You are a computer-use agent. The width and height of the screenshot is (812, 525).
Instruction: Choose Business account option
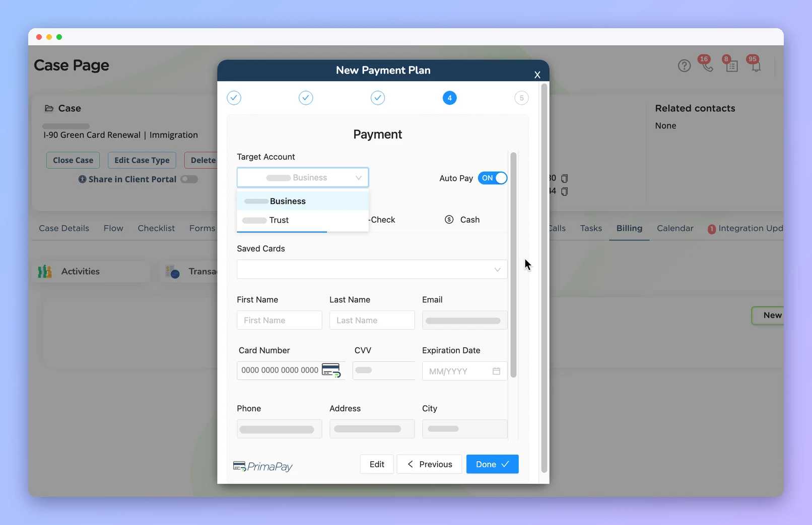pyautogui.click(x=303, y=201)
